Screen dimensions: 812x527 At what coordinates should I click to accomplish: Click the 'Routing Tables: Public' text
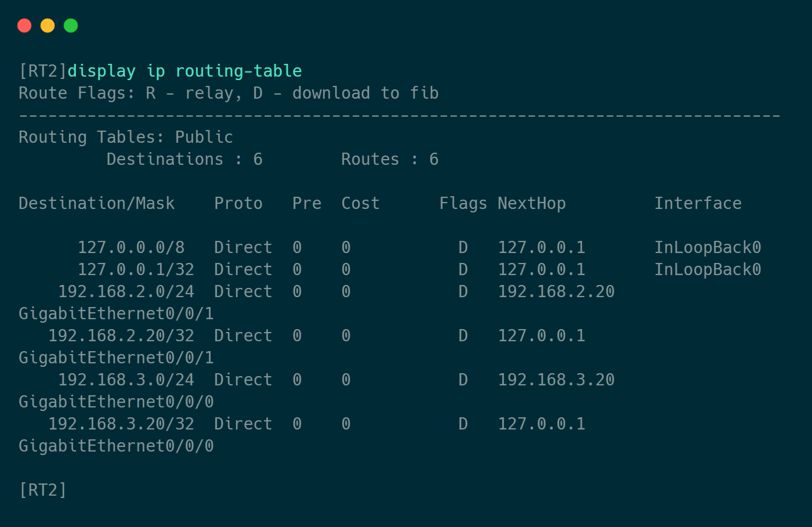[x=126, y=137]
